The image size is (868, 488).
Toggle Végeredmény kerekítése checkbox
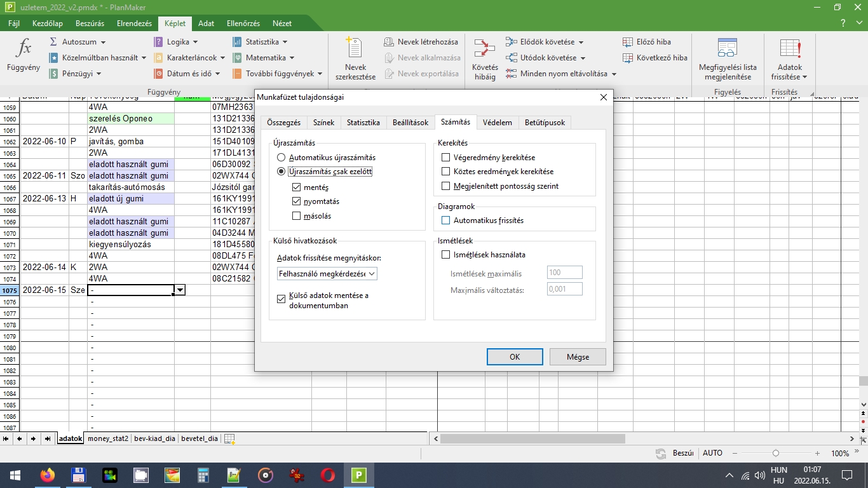(x=445, y=157)
